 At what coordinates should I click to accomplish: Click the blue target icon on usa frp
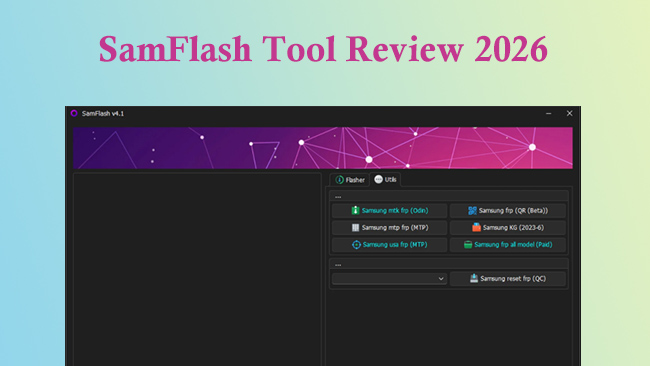click(356, 245)
